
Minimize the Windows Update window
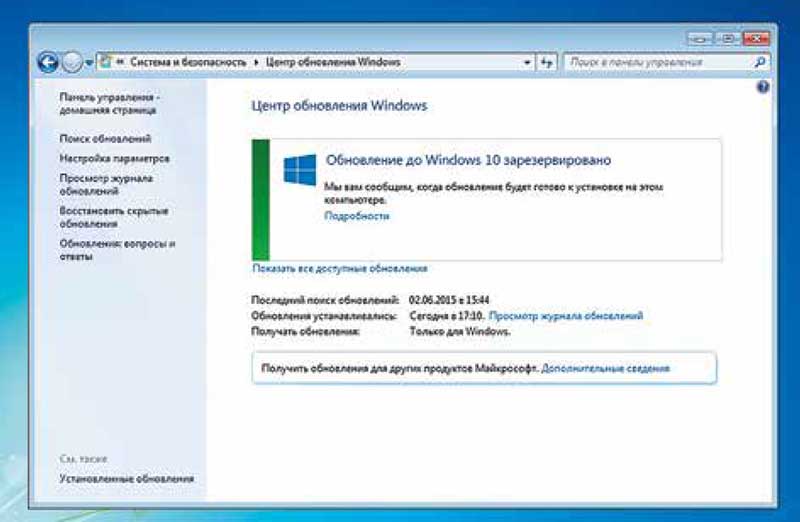click(x=699, y=39)
